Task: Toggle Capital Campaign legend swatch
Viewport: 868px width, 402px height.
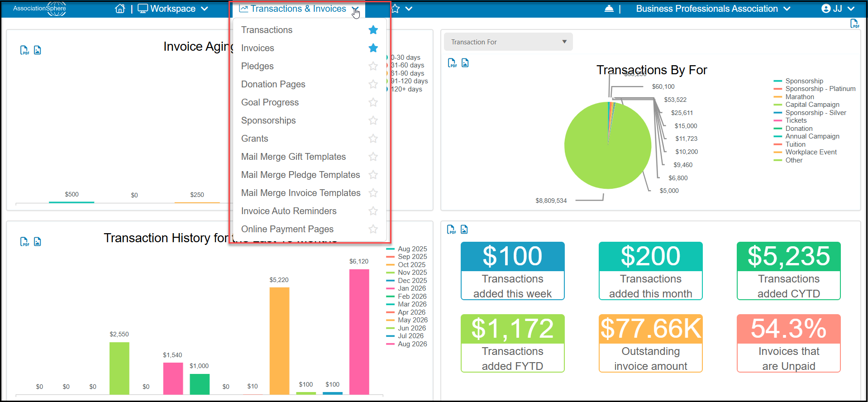Action: coord(778,105)
